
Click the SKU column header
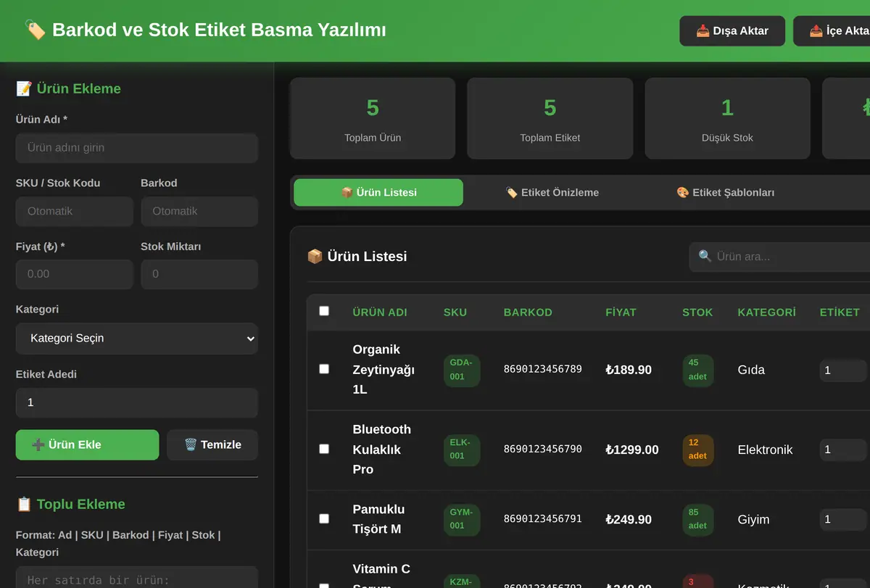click(x=455, y=312)
